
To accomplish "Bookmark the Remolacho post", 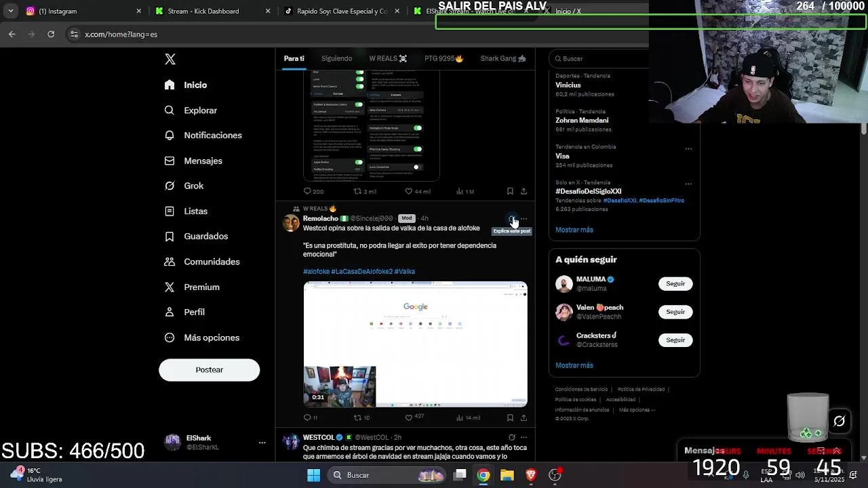I will [x=510, y=418].
